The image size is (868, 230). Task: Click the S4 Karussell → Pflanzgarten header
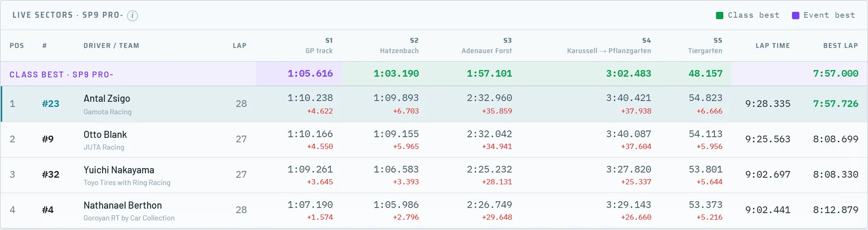point(609,46)
